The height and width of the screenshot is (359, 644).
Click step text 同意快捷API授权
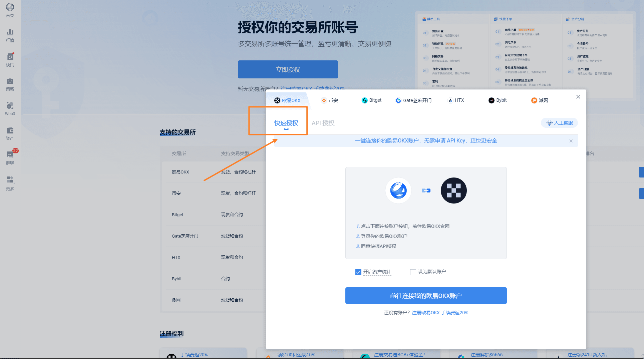pyautogui.click(x=379, y=246)
